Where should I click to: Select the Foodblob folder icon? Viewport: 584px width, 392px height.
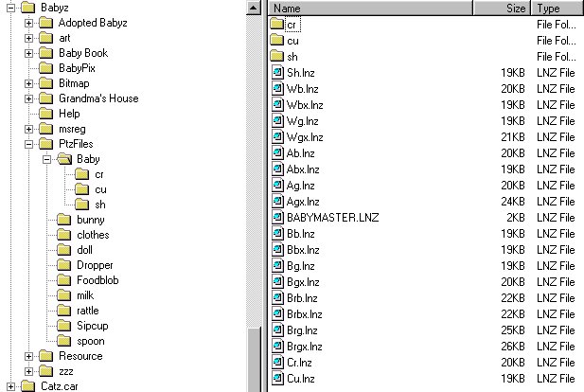tap(63, 280)
